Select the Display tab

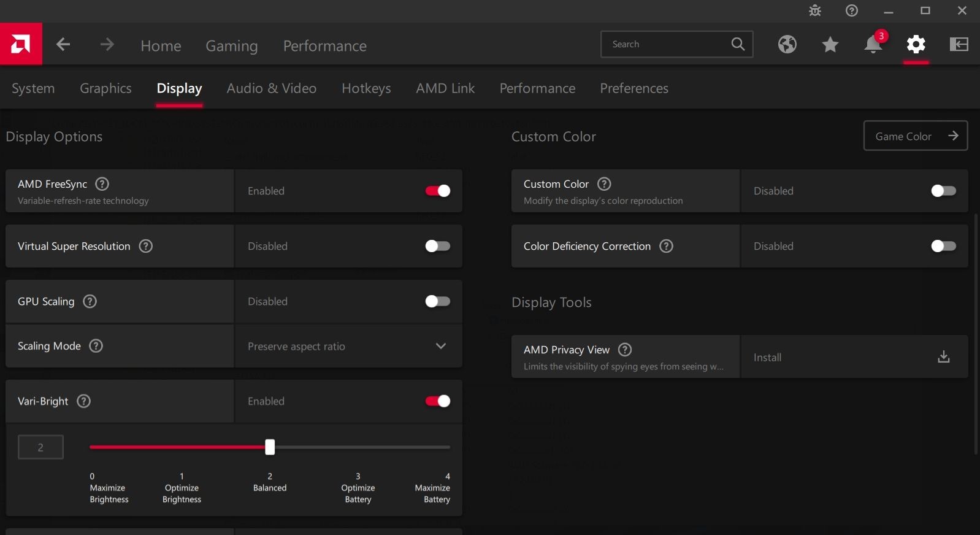coord(179,88)
